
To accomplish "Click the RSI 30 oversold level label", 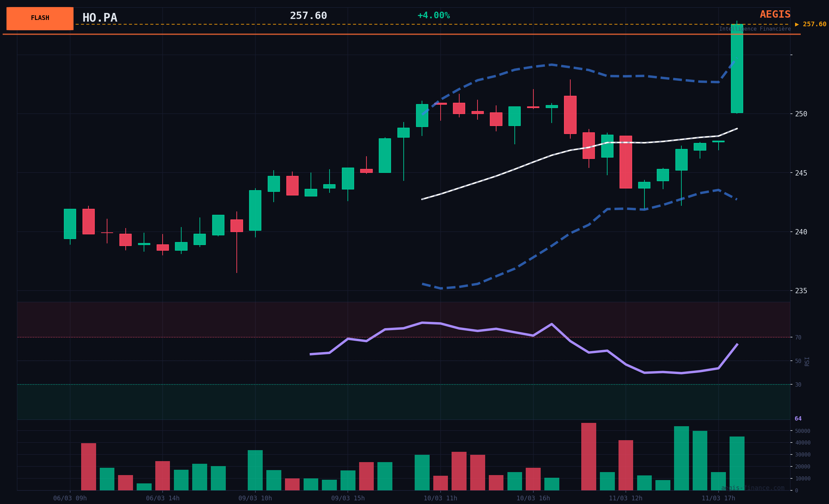I will [x=798, y=385].
